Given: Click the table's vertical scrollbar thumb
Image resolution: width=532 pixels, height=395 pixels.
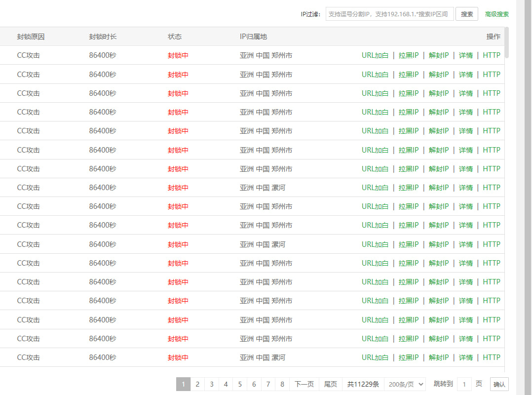Looking at the screenshot, I should (x=506, y=43).
